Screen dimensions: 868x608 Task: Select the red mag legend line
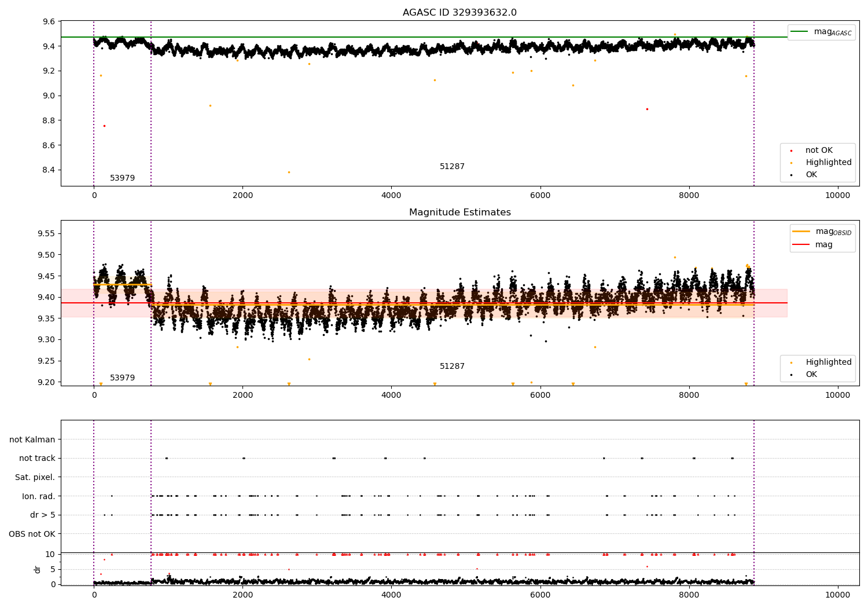tap(801, 245)
